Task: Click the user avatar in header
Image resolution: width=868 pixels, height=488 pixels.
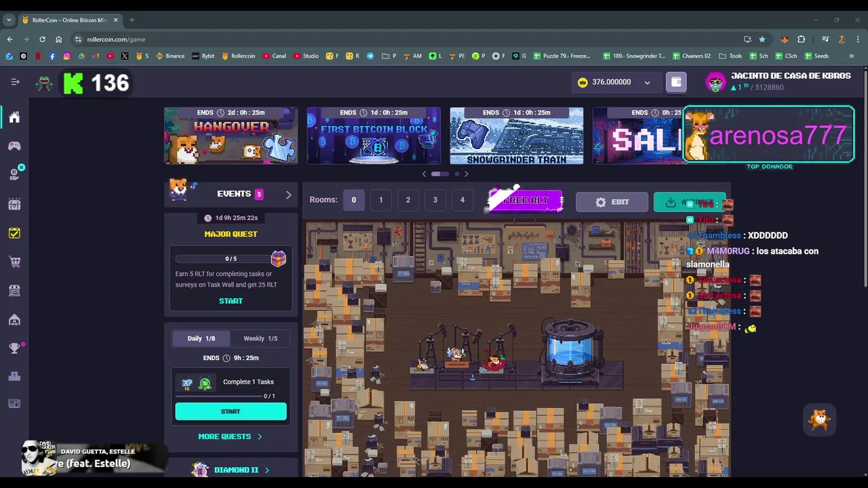Action: [x=715, y=82]
